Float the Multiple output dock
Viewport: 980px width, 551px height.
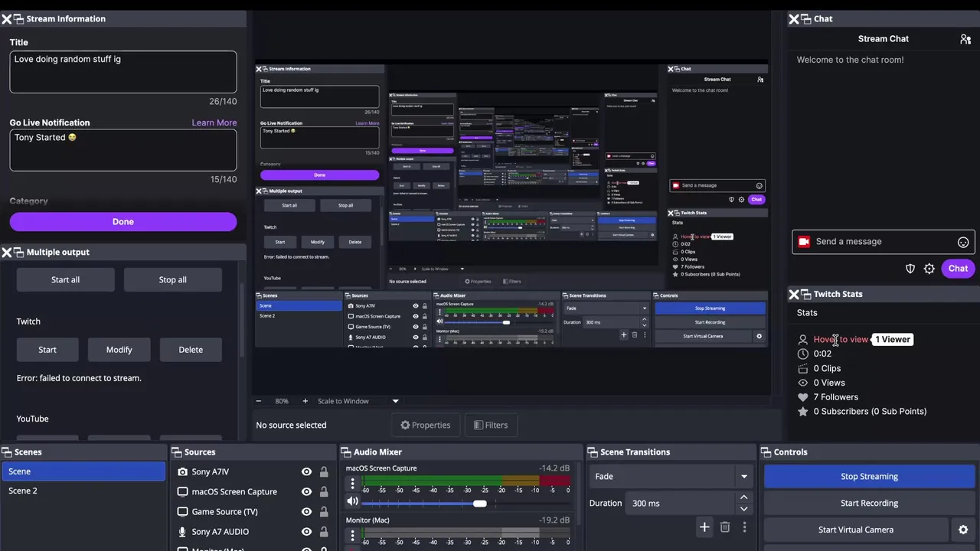[18, 252]
